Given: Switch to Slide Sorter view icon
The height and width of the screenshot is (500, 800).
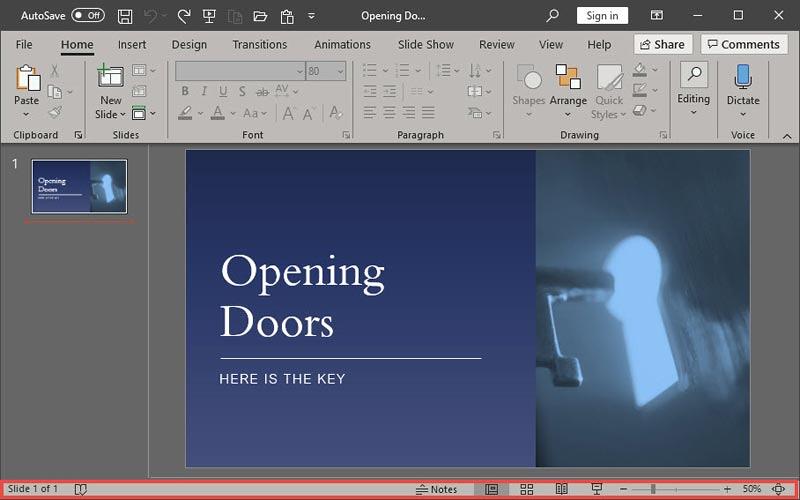Looking at the screenshot, I should [x=527, y=489].
